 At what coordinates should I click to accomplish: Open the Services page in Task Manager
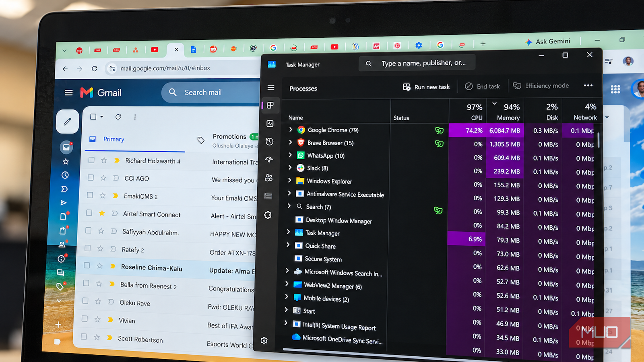coord(268,215)
